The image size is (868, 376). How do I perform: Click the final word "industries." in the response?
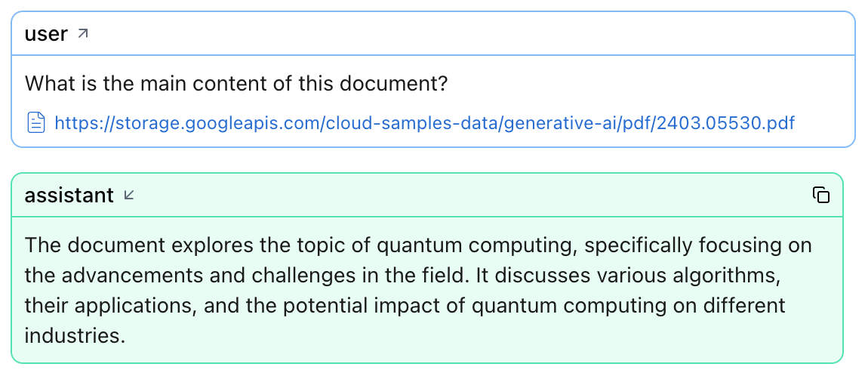75,335
